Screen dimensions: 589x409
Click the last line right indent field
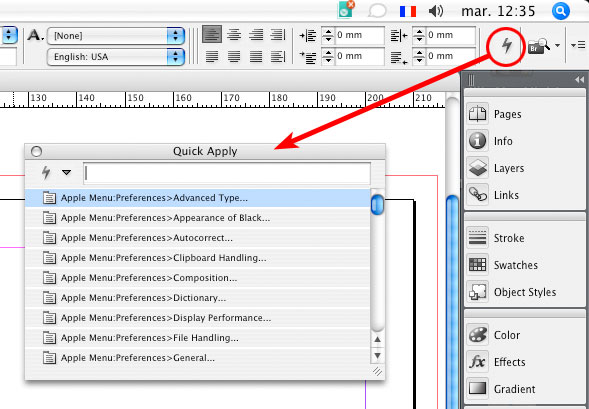(451, 57)
